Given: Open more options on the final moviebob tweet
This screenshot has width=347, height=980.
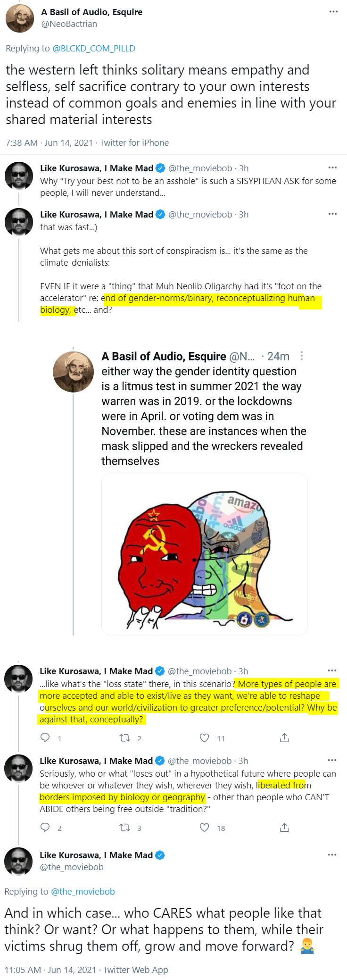Looking at the screenshot, I should (332, 855).
